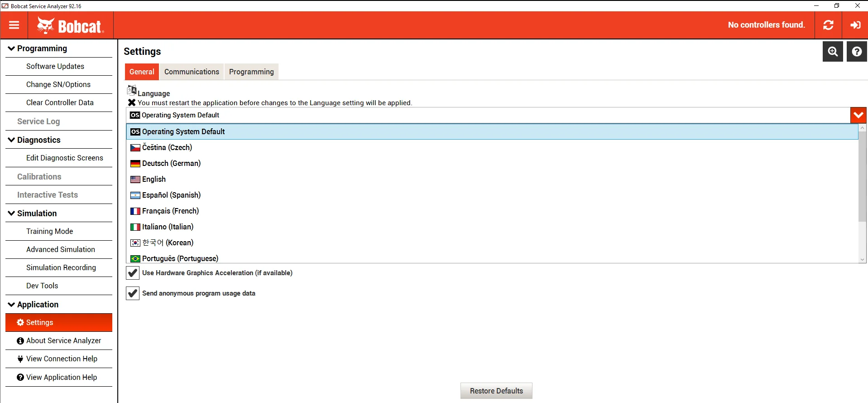Open the zoom magnifier tool
868x403 pixels.
(833, 52)
